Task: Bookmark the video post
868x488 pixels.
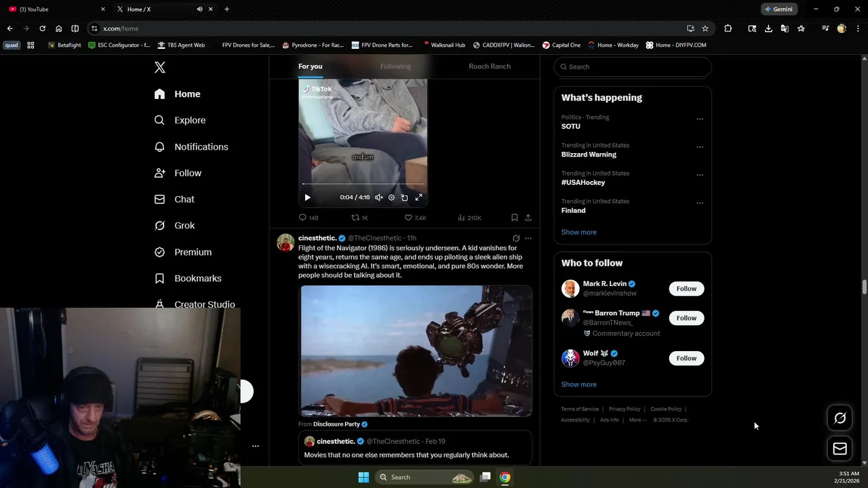Action: pos(514,218)
